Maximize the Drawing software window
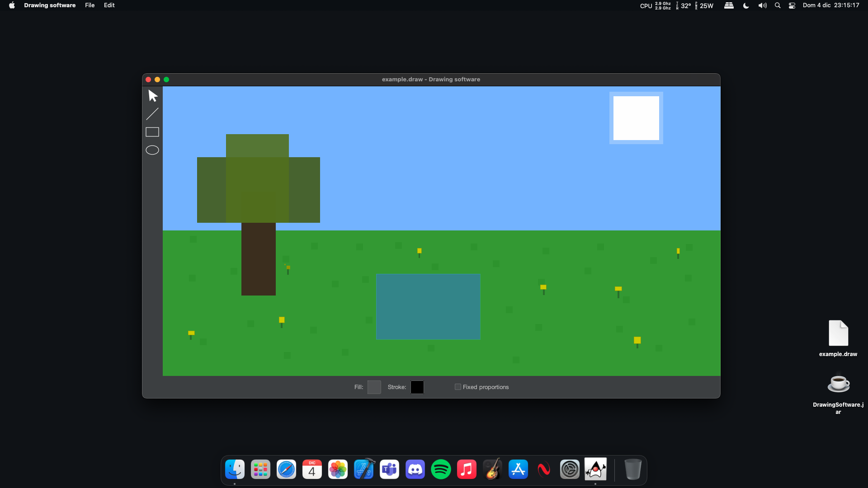This screenshot has width=868, height=488. pos(166,80)
